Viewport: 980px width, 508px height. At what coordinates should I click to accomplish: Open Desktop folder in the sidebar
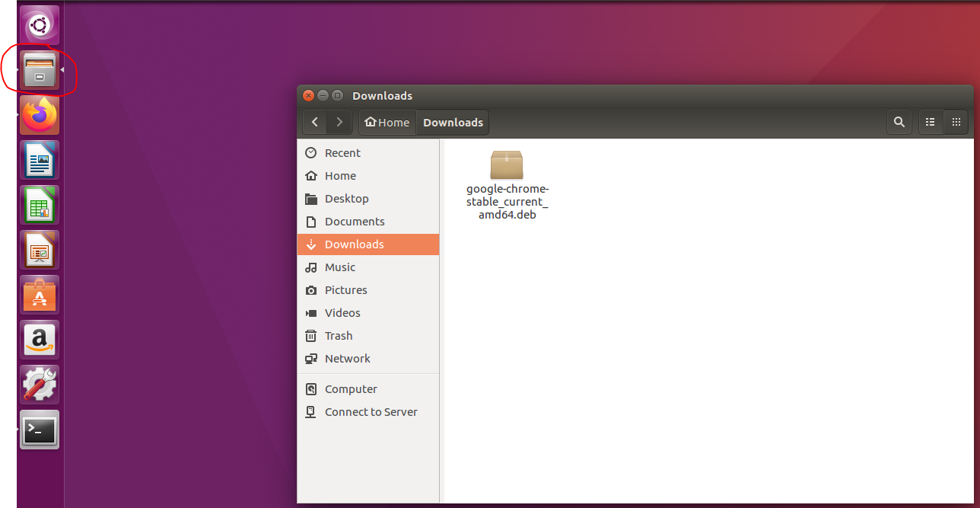tap(368, 199)
